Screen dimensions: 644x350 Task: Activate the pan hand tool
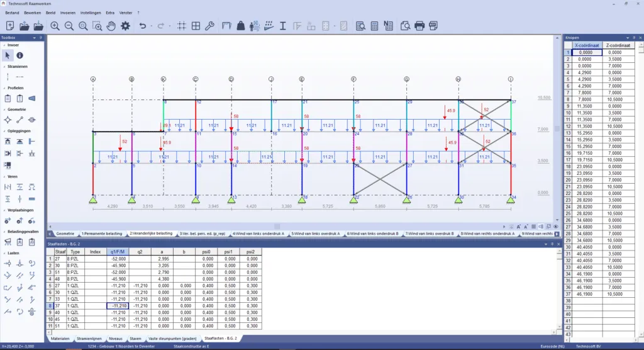coord(111,26)
